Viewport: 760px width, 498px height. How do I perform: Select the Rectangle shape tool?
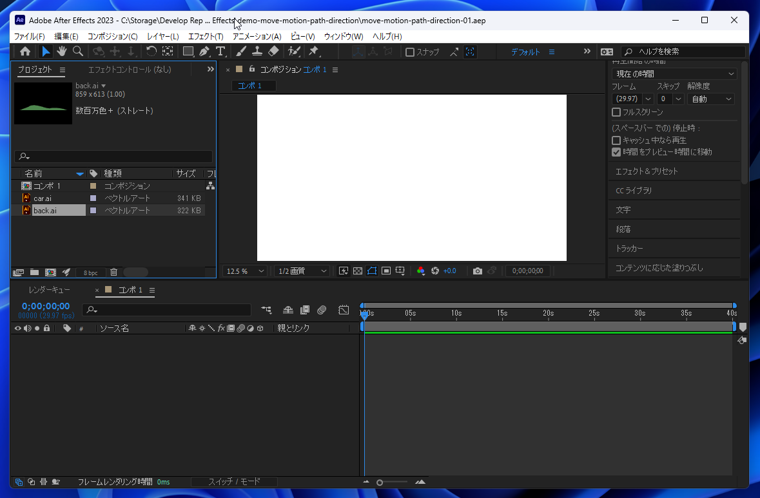(x=188, y=51)
